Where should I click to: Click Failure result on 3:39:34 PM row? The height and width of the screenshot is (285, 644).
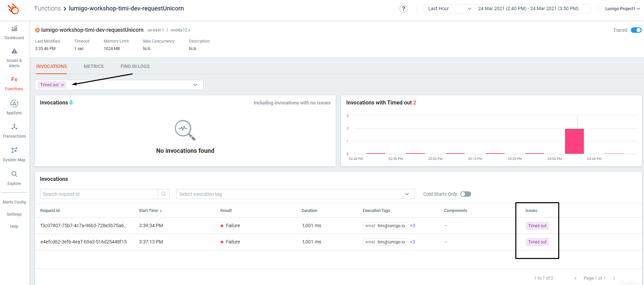pos(230,225)
